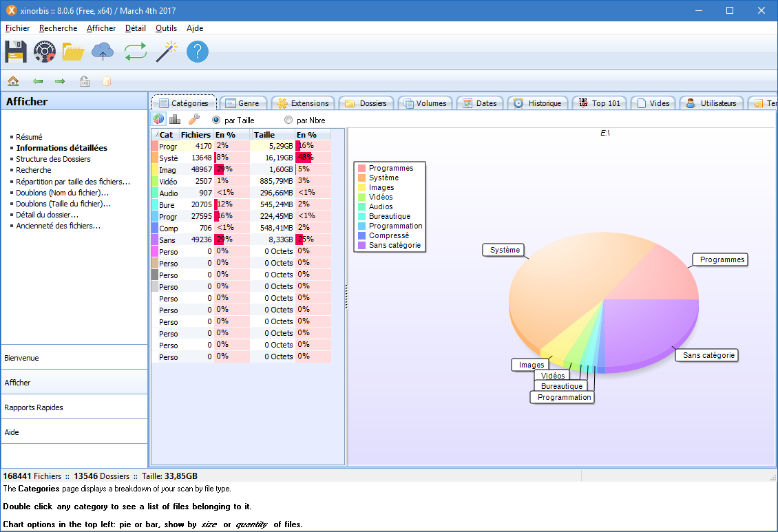
Task: Select the Catégories tab
Action: (184, 103)
